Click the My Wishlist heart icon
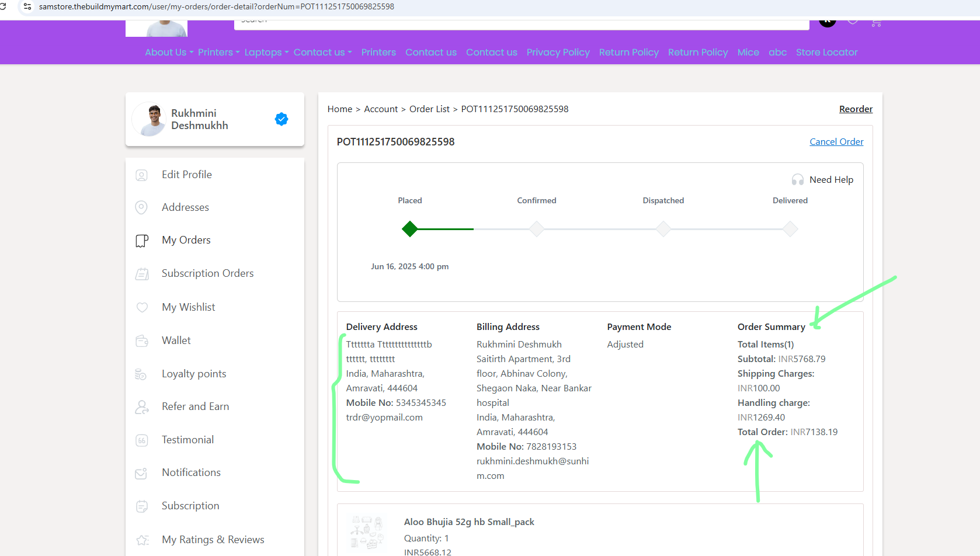980x556 pixels. pos(142,307)
